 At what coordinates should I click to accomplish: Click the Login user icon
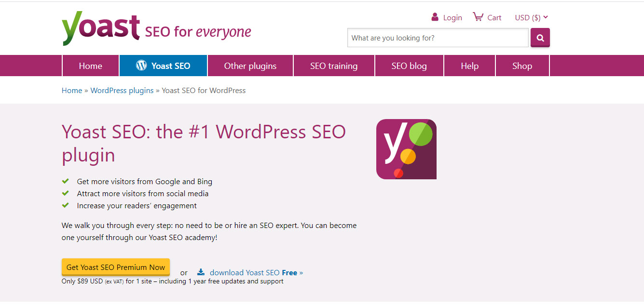pyautogui.click(x=435, y=17)
